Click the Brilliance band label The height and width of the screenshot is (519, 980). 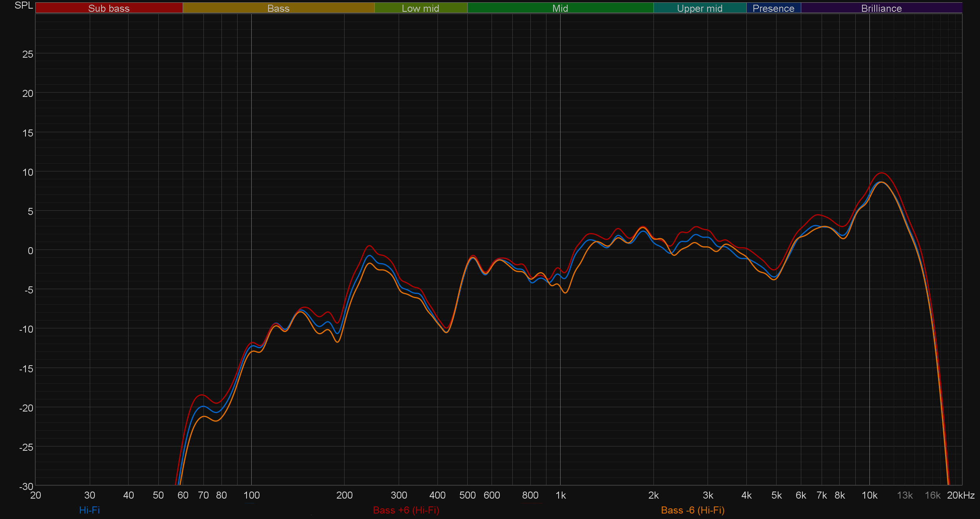pyautogui.click(x=881, y=8)
